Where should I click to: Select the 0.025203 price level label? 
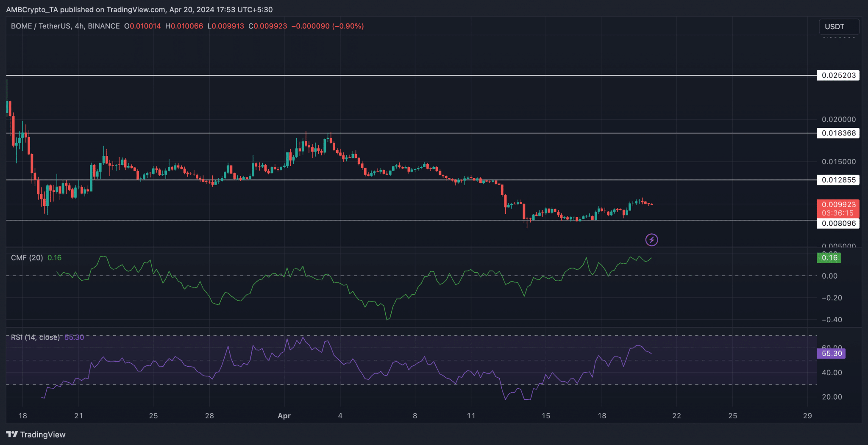[x=838, y=75]
